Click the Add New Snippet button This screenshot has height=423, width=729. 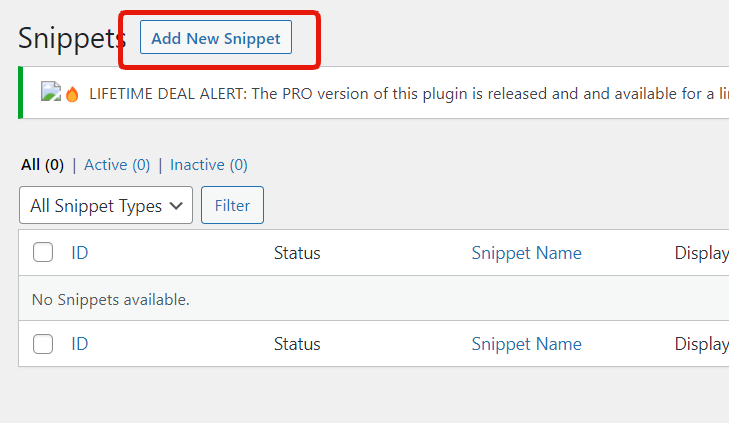tap(216, 39)
